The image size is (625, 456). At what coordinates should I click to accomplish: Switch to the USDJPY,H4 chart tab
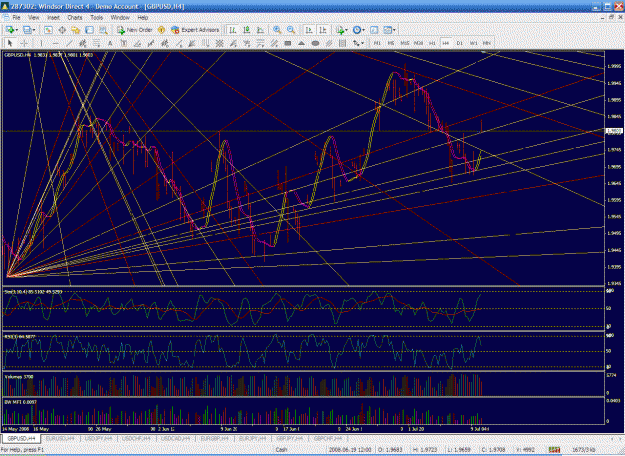[x=98, y=438]
